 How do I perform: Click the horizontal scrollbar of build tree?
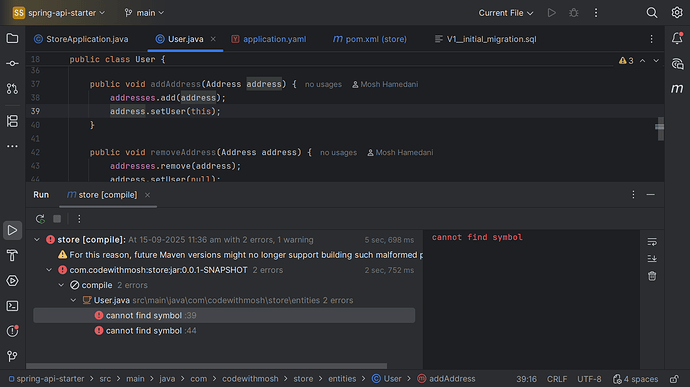(207, 366)
